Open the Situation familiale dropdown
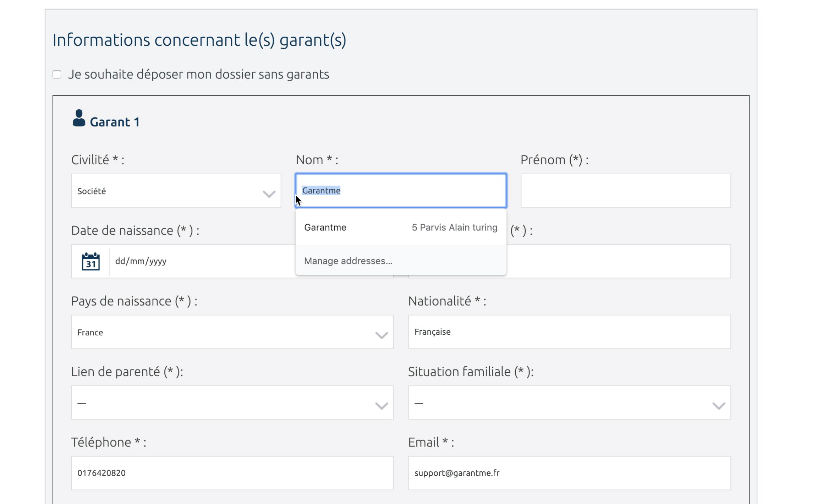This screenshot has width=817, height=504. click(x=569, y=402)
